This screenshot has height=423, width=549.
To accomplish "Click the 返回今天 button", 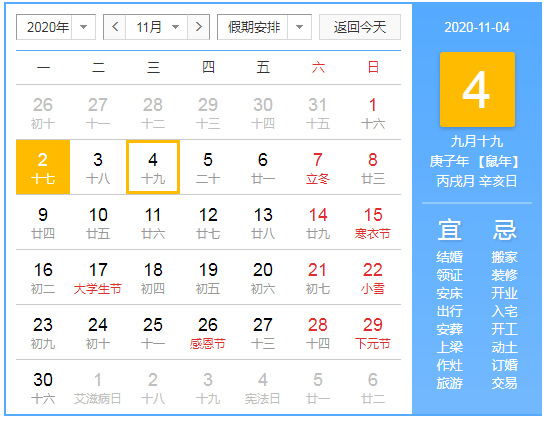I will (x=360, y=27).
